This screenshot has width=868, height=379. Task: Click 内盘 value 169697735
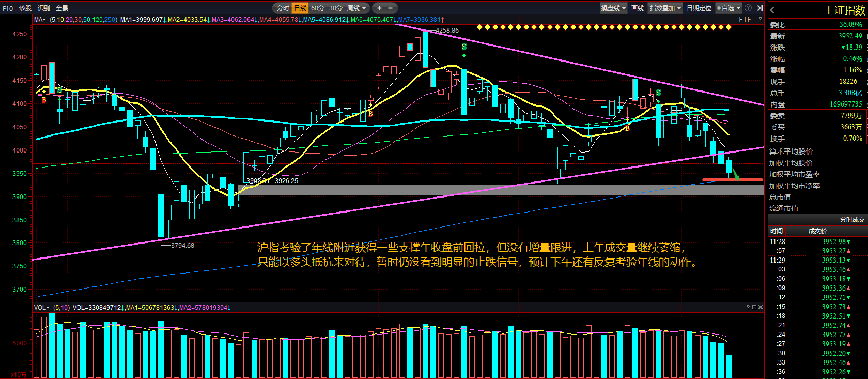pyautogui.click(x=846, y=104)
